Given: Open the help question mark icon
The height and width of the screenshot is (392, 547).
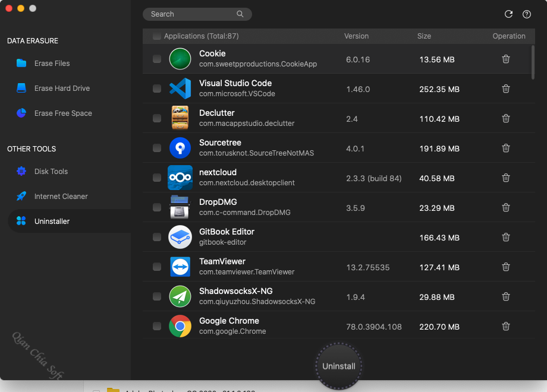Looking at the screenshot, I should (x=526, y=14).
